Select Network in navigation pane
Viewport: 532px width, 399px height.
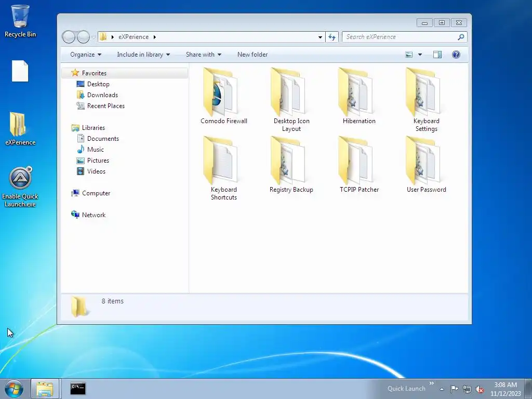94,215
